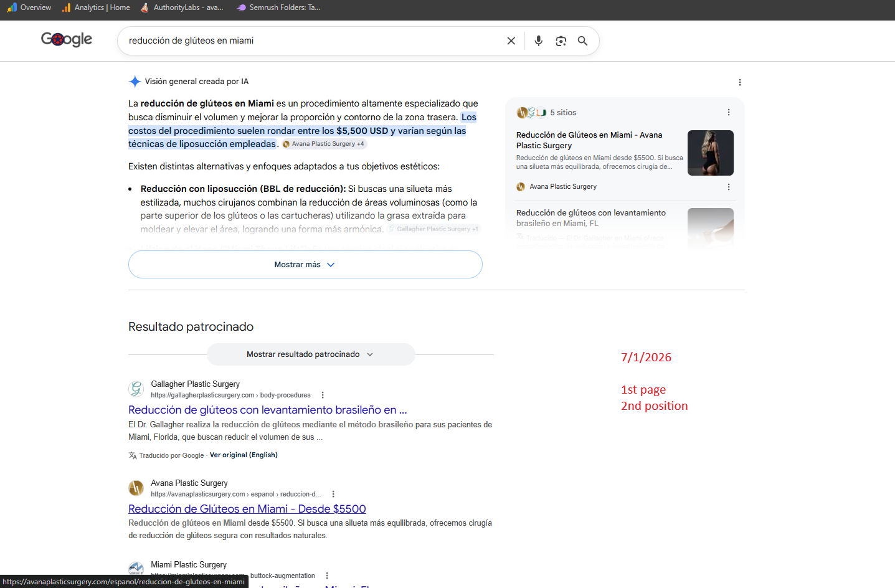The width and height of the screenshot is (895, 588).
Task: Open the Analytics | Home bookmark
Action: [x=96, y=7]
